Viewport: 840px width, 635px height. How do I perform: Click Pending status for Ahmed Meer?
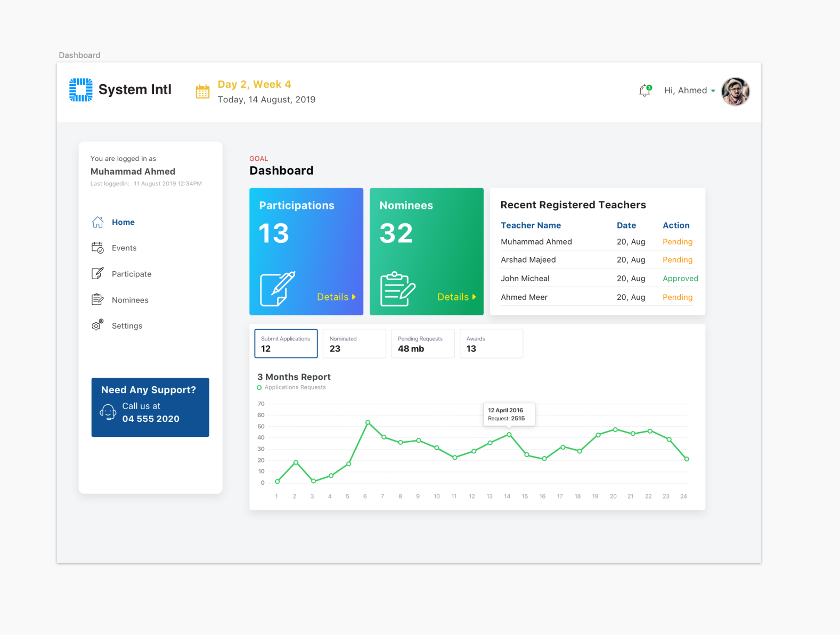click(678, 297)
